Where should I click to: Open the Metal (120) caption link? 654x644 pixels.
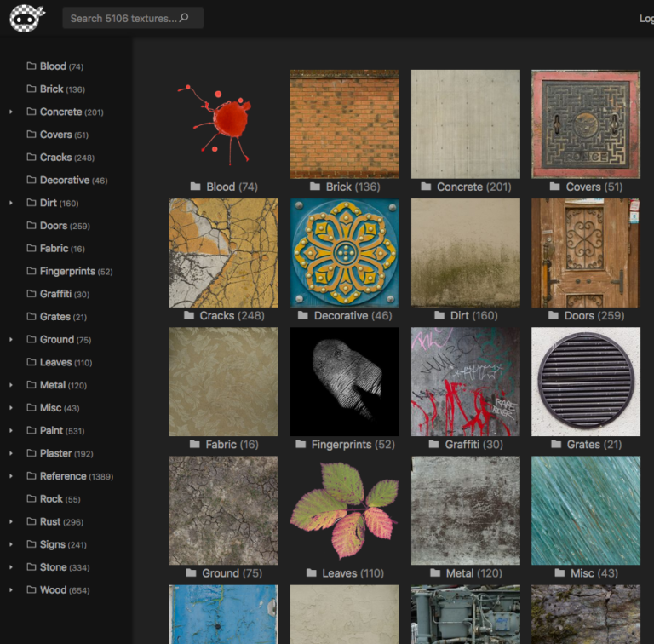click(473, 573)
